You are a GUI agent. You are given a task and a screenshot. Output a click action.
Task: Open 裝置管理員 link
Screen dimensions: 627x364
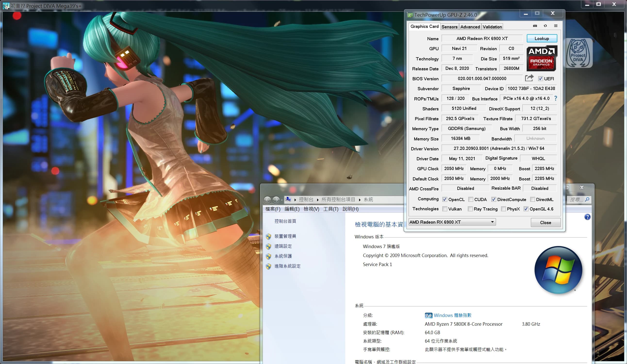coord(285,236)
